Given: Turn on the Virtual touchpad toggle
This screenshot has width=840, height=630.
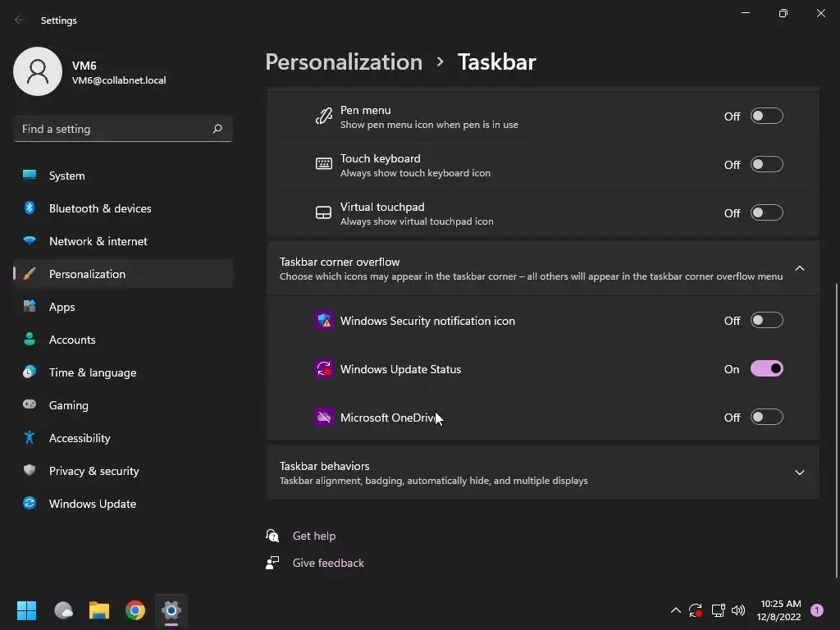Looking at the screenshot, I should click(x=767, y=212).
